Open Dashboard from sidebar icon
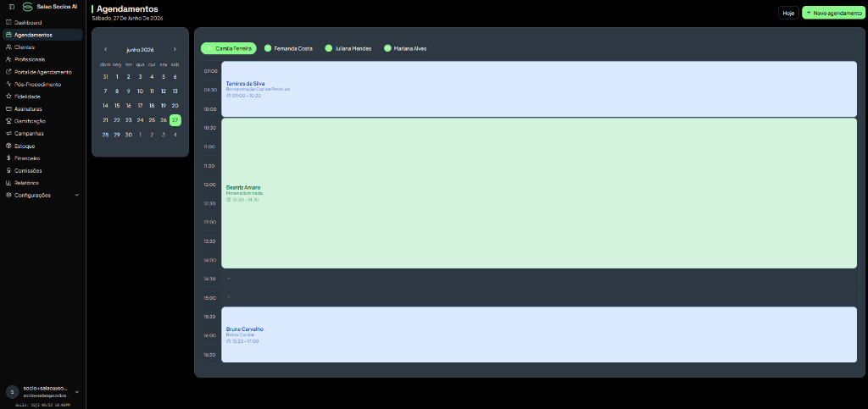Image resolution: width=868 pixels, height=409 pixels. pos(8,23)
